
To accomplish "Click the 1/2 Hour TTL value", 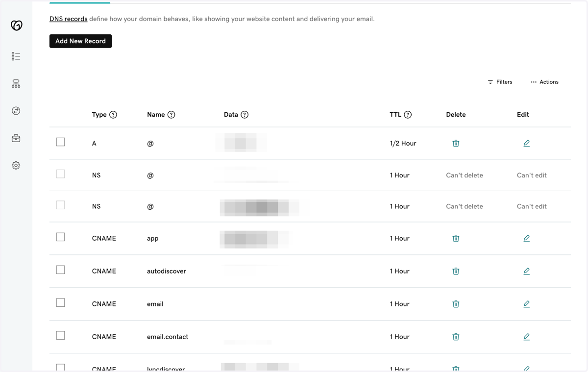I will (x=403, y=144).
